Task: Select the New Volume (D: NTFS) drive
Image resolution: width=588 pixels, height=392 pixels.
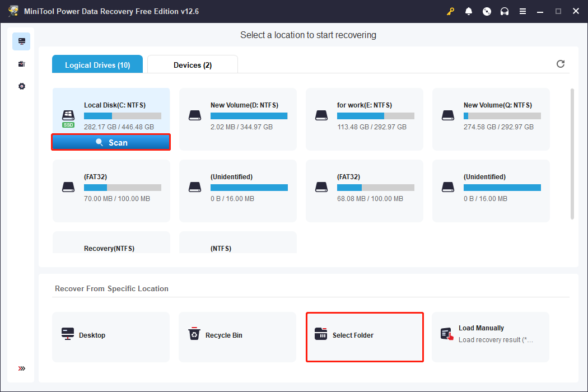Action: (237, 119)
